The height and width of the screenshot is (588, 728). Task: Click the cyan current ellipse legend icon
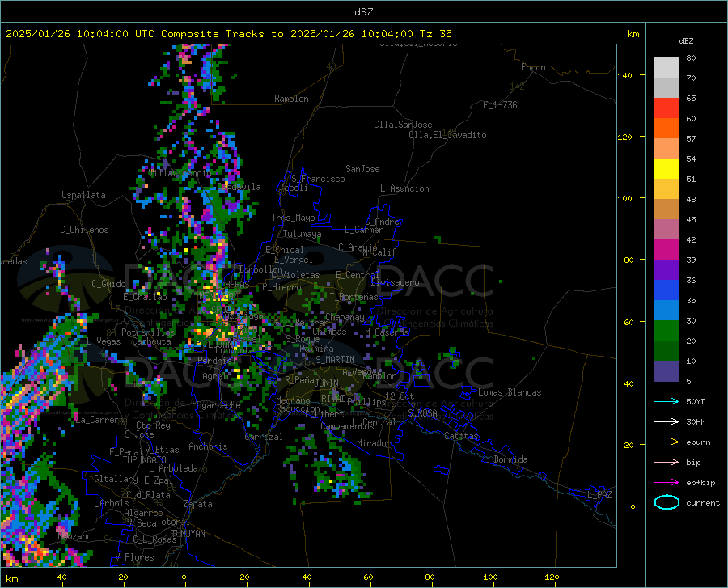pyautogui.click(x=667, y=502)
